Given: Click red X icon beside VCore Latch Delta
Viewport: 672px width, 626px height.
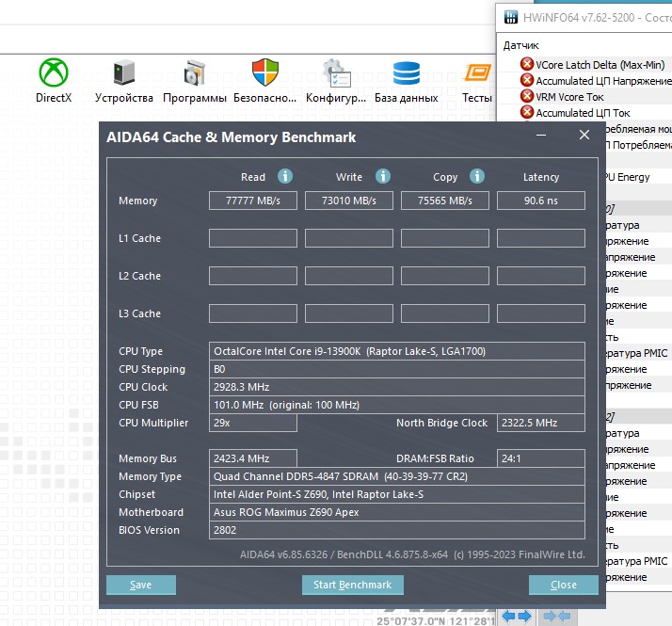Looking at the screenshot, I should coord(527,64).
